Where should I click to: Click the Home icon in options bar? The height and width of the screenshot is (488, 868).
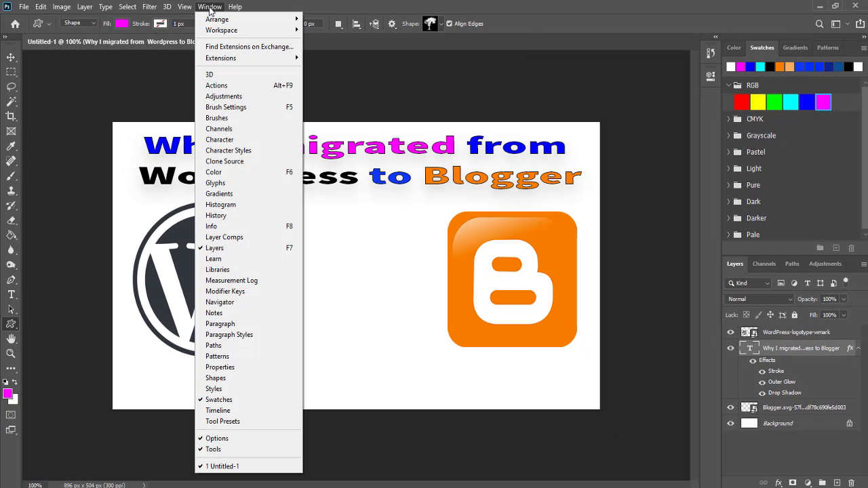15,24
